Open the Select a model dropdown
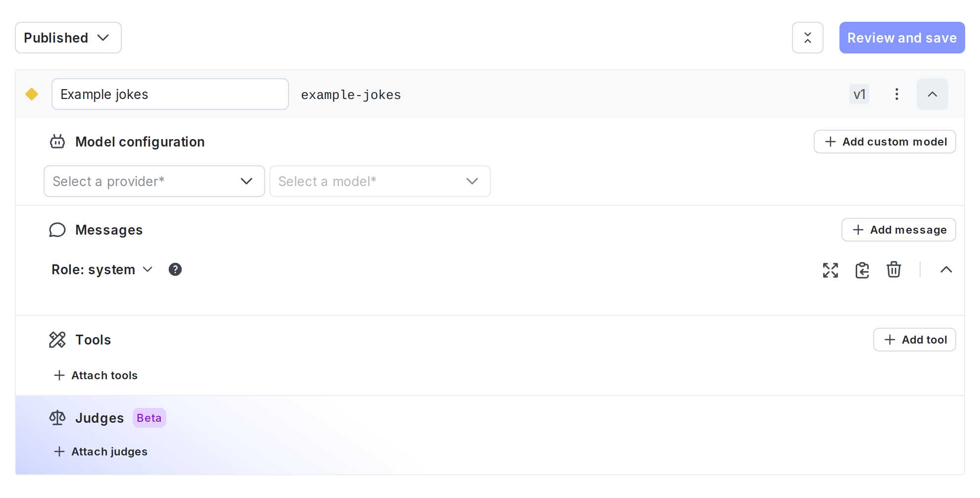This screenshot has height=498, width=980. (380, 181)
